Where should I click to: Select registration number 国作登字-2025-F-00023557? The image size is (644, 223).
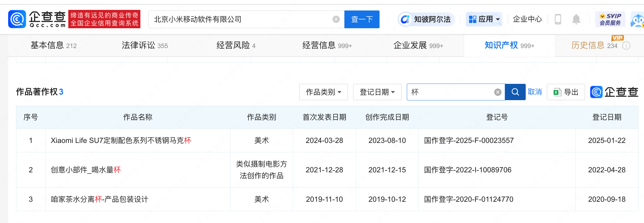[x=469, y=140]
